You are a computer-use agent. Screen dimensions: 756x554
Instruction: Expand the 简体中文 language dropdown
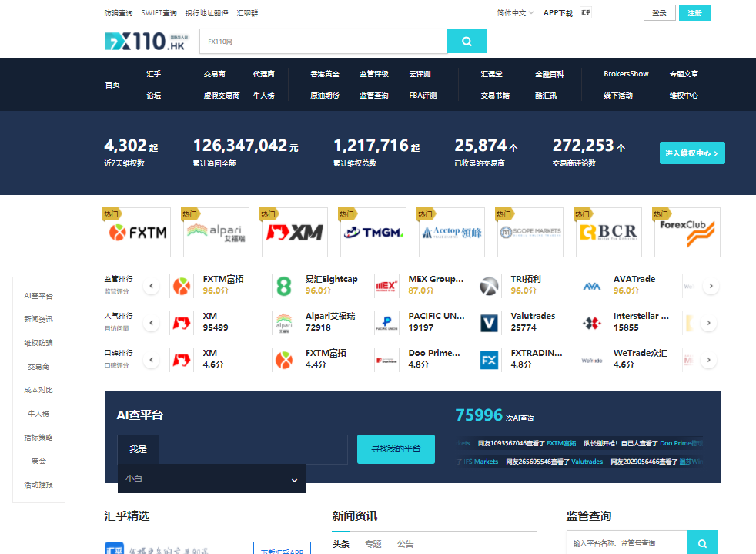(x=515, y=13)
